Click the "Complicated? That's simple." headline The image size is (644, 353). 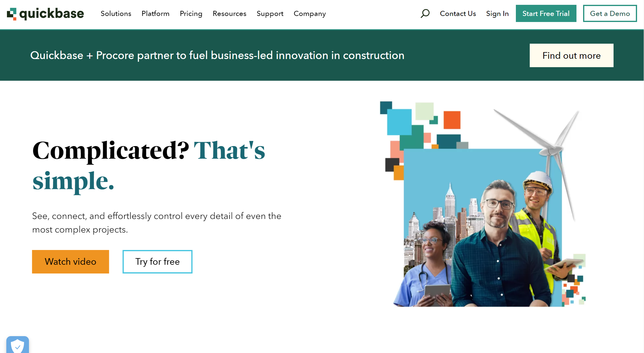point(149,165)
